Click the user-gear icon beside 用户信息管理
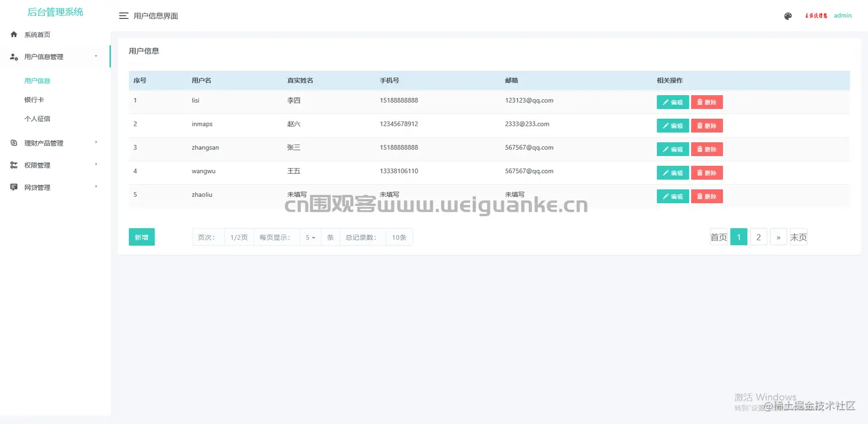The height and width of the screenshot is (424, 868). pyautogui.click(x=14, y=57)
